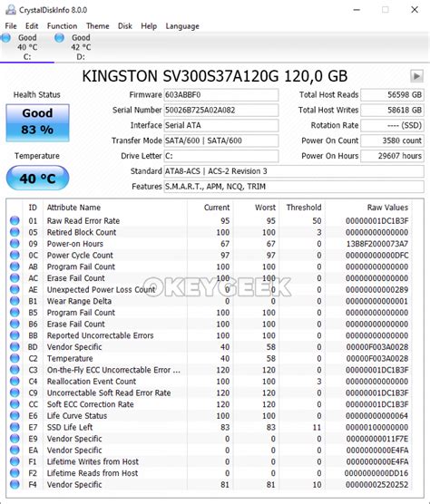This screenshot has width=430, height=504.
Task: Click status circle for B5 Program Fail Count
Action: point(15,313)
